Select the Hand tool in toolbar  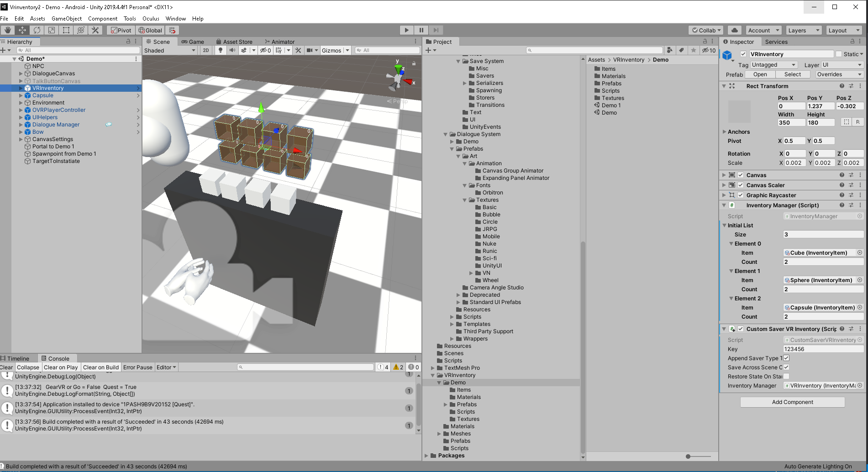coord(8,30)
